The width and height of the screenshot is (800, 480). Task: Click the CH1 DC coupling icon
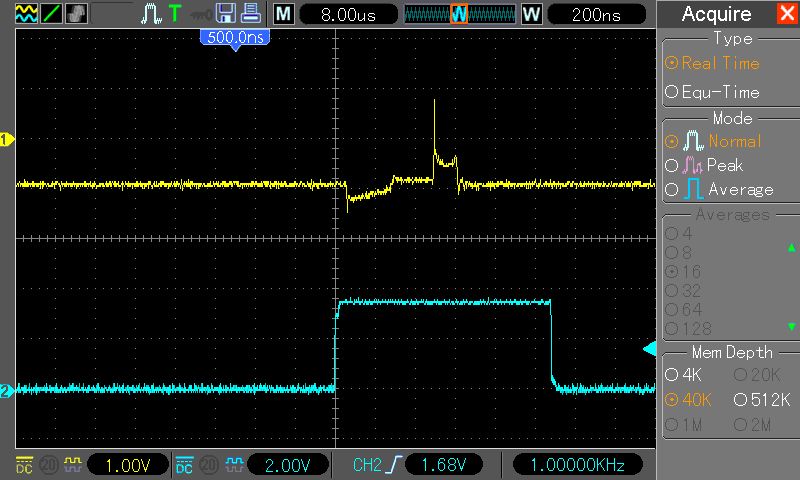(x=25, y=465)
